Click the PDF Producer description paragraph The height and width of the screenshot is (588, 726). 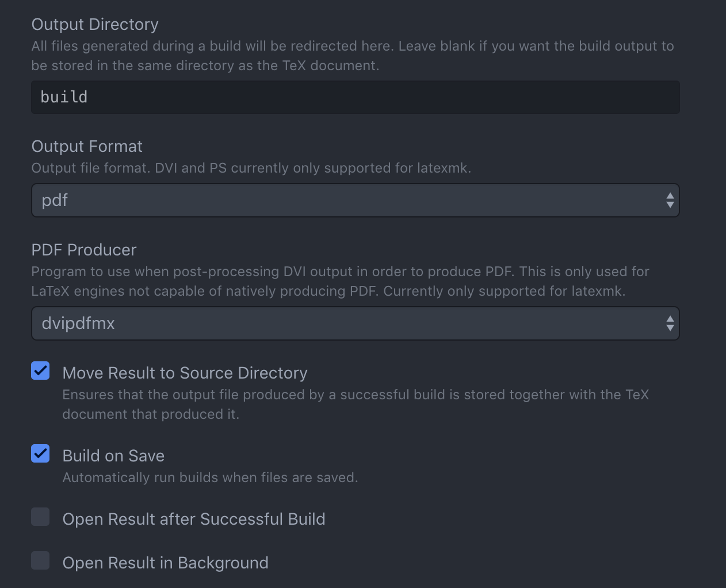click(340, 281)
